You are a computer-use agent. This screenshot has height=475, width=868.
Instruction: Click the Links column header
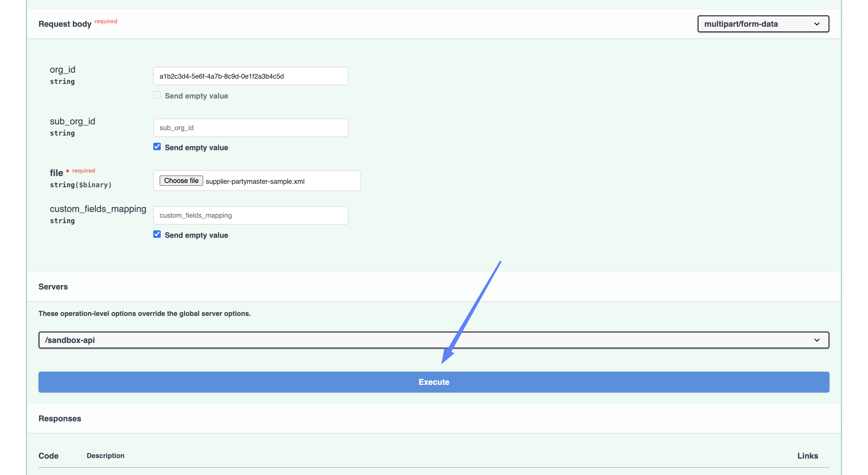point(808,456)
